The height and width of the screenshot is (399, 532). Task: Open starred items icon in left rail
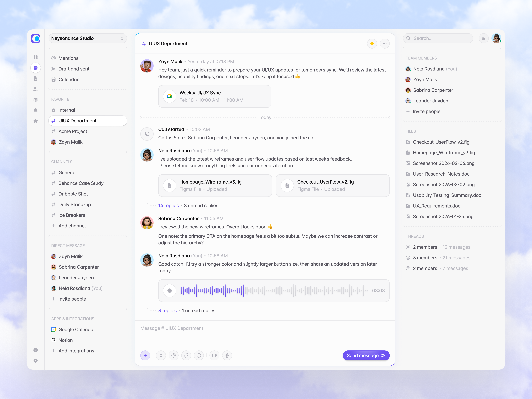tap(36, 121)
